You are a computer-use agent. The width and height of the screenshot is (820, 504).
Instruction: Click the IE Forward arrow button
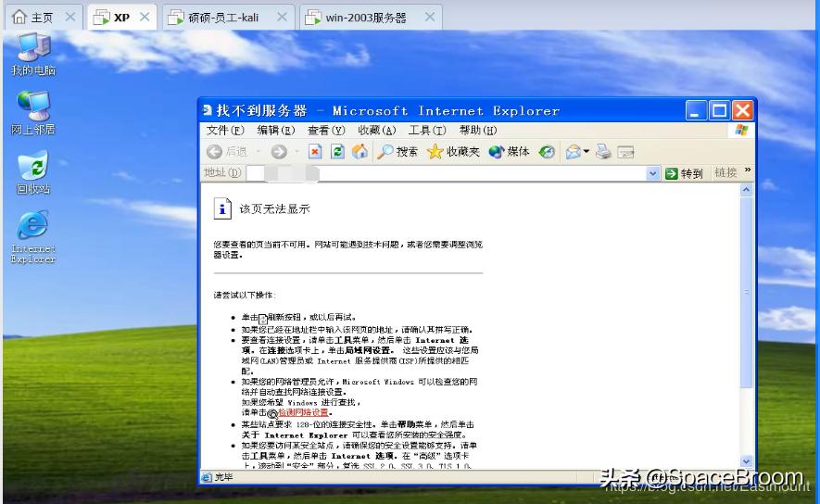279,152
